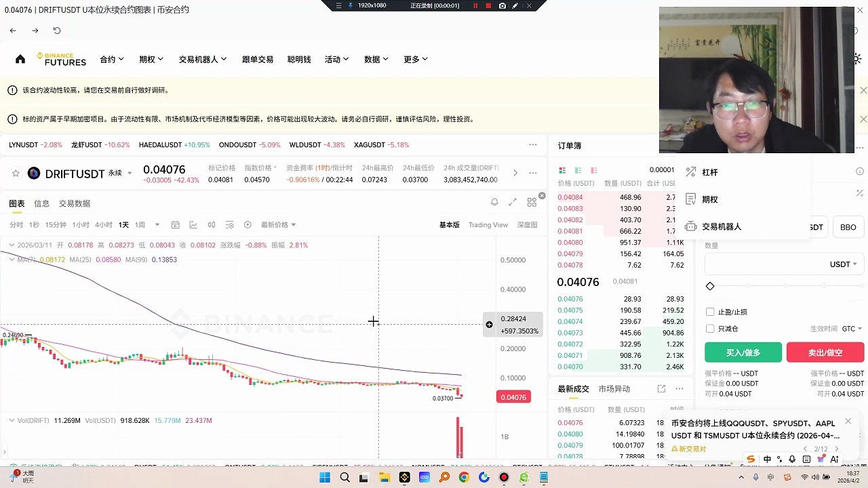The width and height of the screenshot is (868, 488).
Task: Reload the page with the refresh icon
Action: [x=57, y=30]
